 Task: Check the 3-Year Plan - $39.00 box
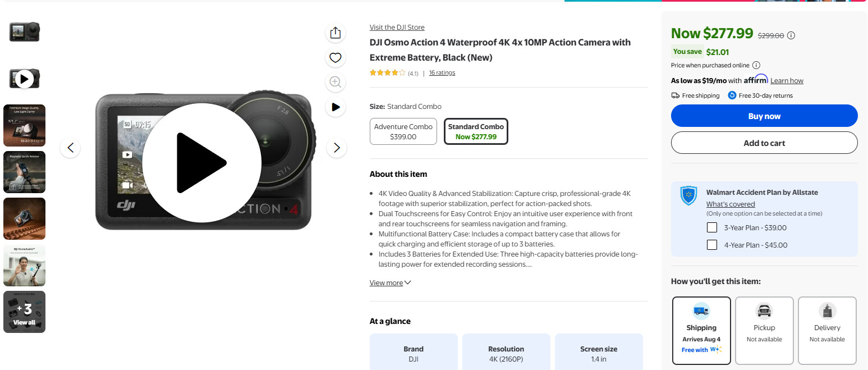(712, 228)
